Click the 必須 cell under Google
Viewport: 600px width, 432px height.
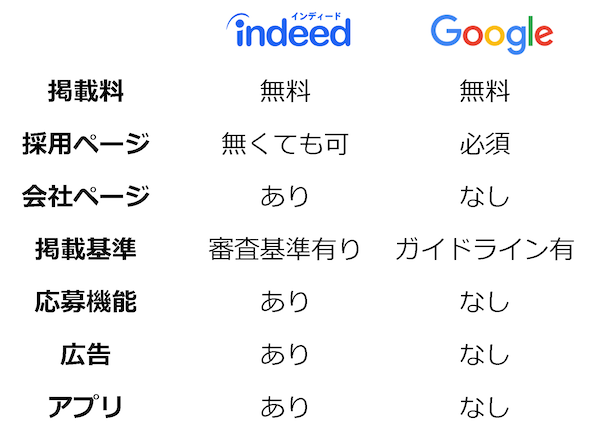tap(485, 144)
